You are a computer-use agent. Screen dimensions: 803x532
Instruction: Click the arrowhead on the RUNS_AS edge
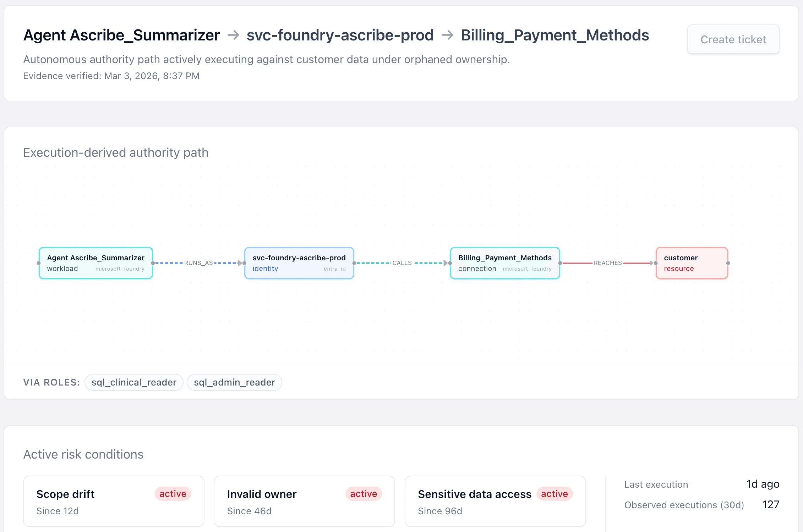pos(241,263)
